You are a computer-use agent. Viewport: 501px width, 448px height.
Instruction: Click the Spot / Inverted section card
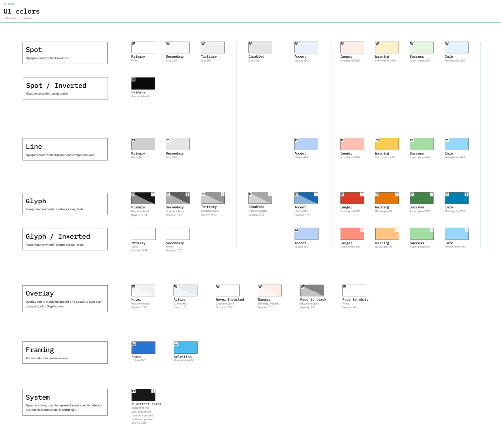tap(65, 89)
